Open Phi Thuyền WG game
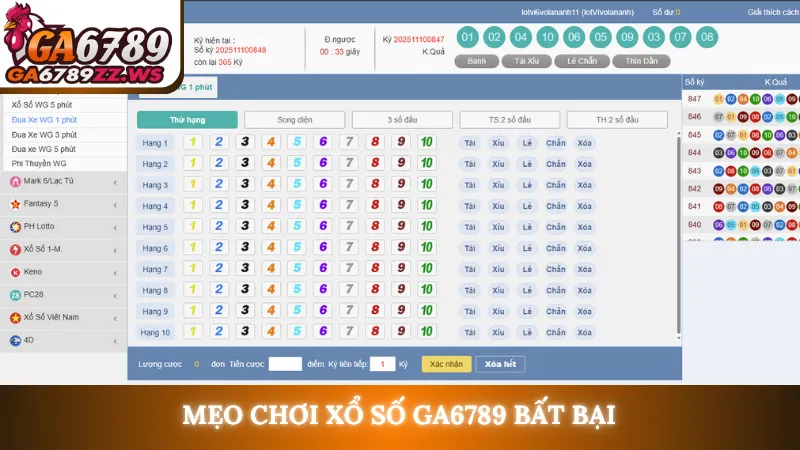 click(x=39, y=164)
